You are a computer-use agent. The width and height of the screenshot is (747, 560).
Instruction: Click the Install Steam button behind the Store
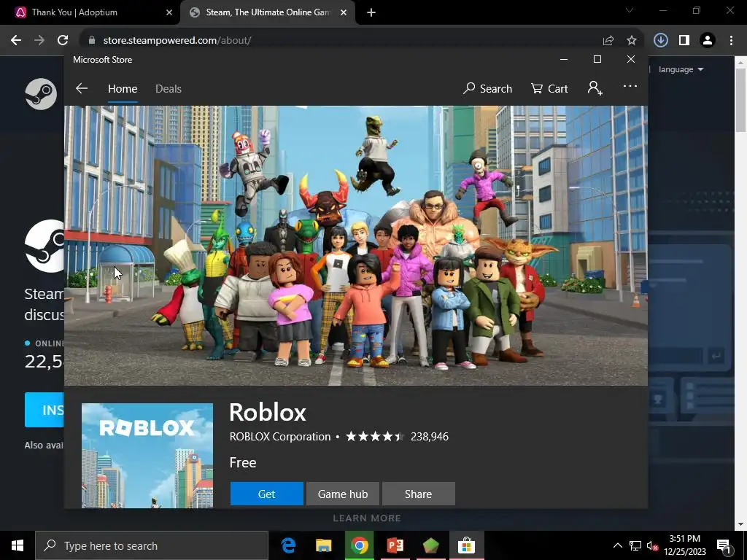click(44, 410)
